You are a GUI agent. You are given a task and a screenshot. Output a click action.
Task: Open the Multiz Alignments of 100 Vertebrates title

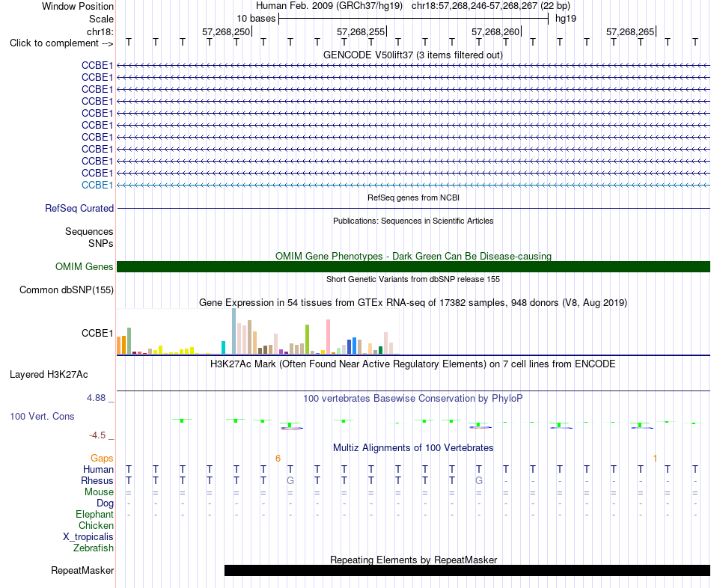pyautogui.click(x=413, y=448)
